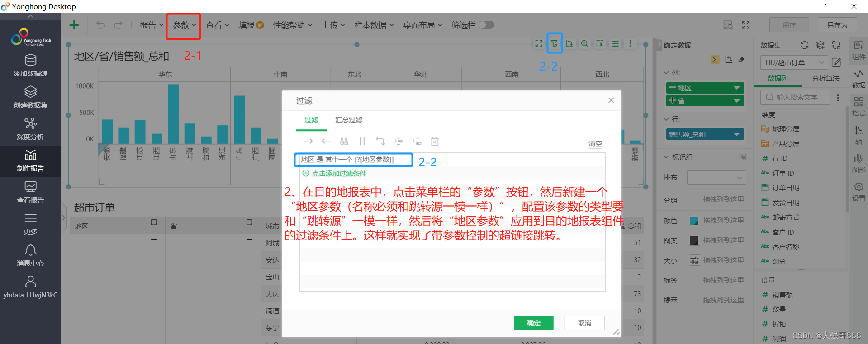868x344 pixels.
Task: Open the 查看 dropdown menu
Action: click(x=218, y=25)
